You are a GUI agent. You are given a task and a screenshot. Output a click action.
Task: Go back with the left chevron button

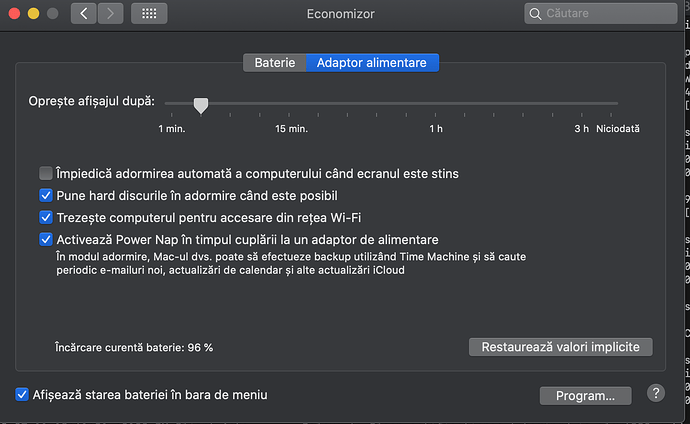tap(83, 14)
